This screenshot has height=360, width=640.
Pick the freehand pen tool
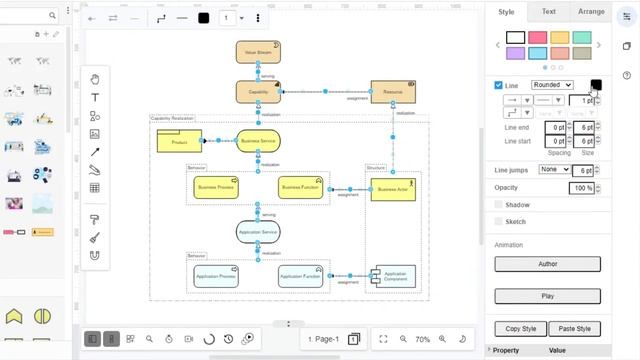[95, 170]
